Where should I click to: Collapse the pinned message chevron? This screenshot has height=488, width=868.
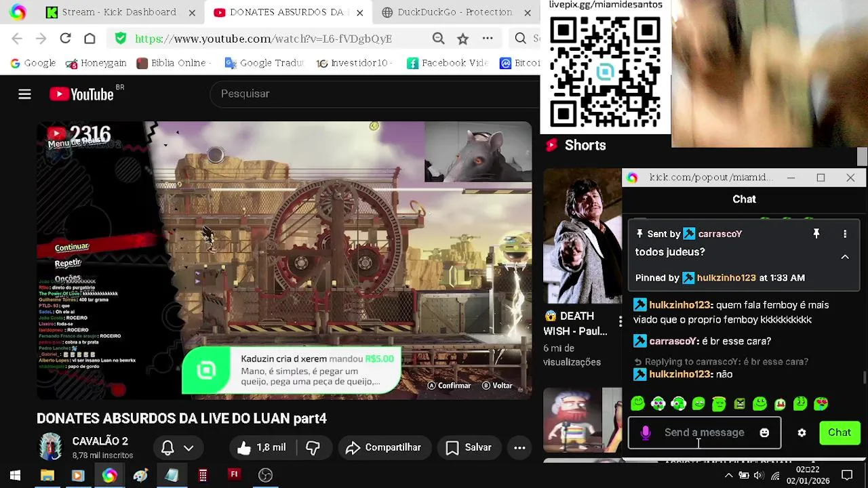point(845,258)
